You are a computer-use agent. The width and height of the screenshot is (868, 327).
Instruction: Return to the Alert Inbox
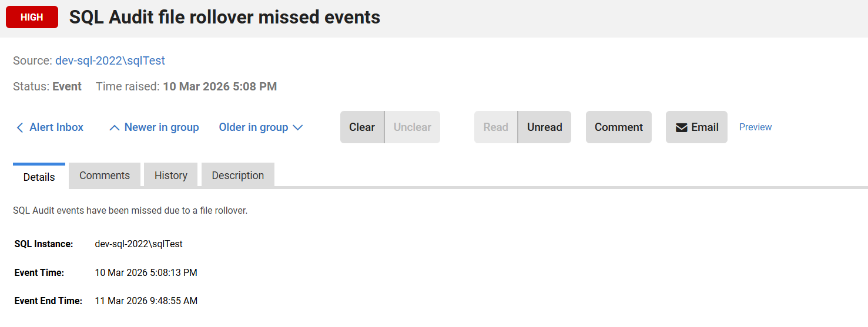[x=56, y=127]
